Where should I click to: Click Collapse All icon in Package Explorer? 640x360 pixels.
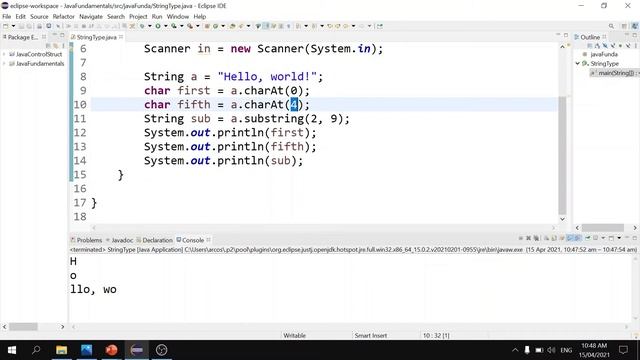pos(48,46)
